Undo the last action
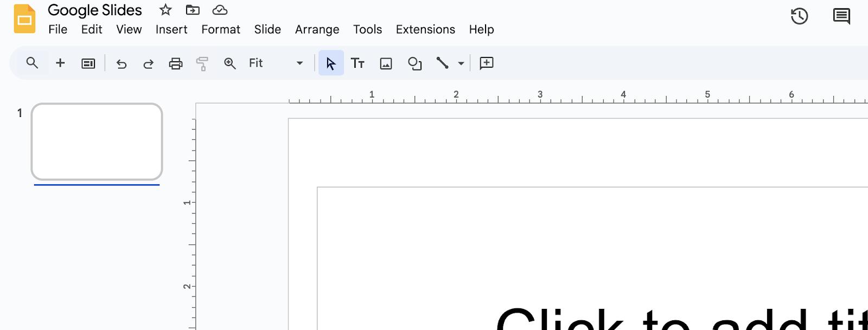The image size is (868, 330). [x=122, y=64]
